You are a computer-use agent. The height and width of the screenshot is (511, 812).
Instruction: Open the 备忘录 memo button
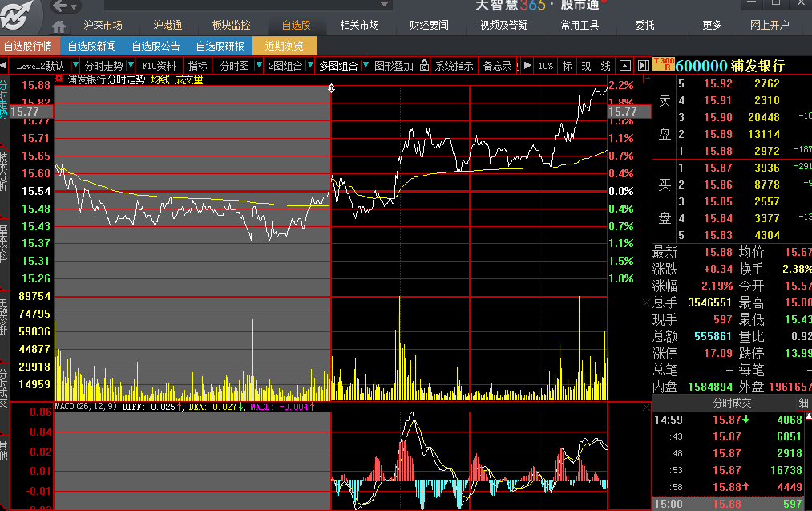[x=498, y=66]
